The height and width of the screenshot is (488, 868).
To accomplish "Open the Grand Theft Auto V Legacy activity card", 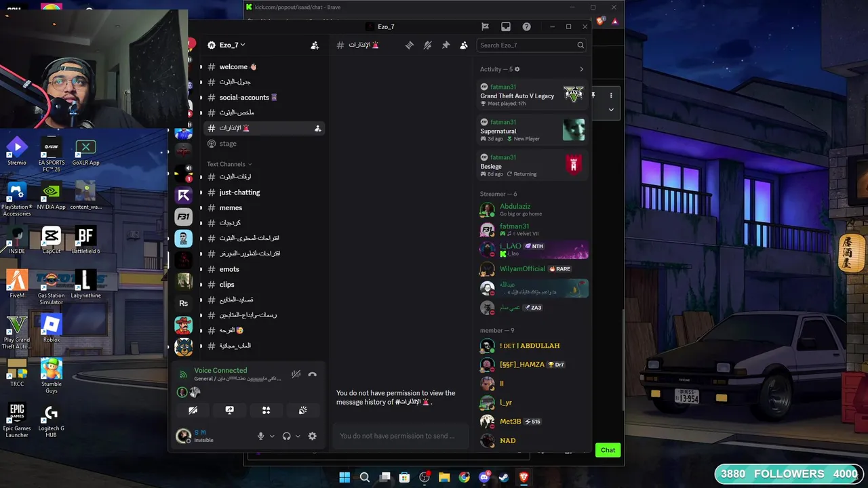I will point(532,94).
